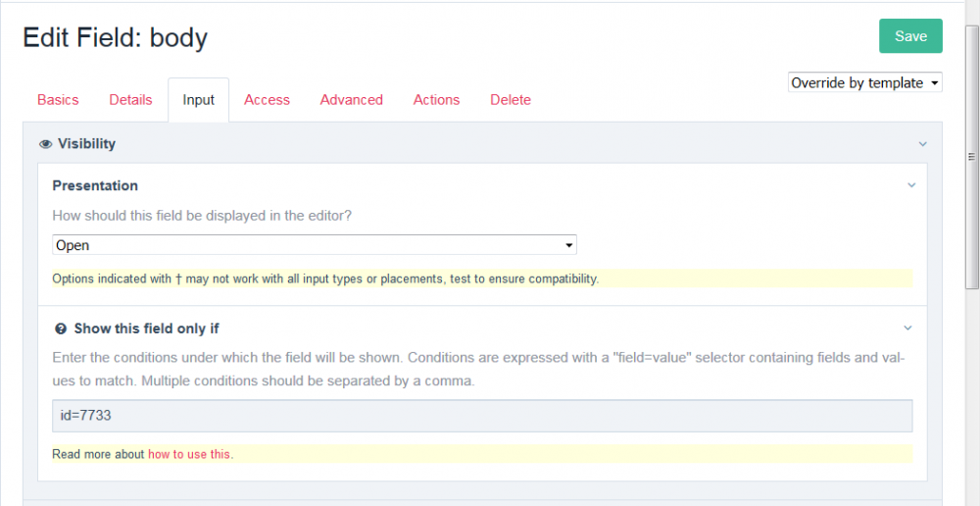Follow the 'how to use this' link
The image size is (980, 506).
coord(190,454)
